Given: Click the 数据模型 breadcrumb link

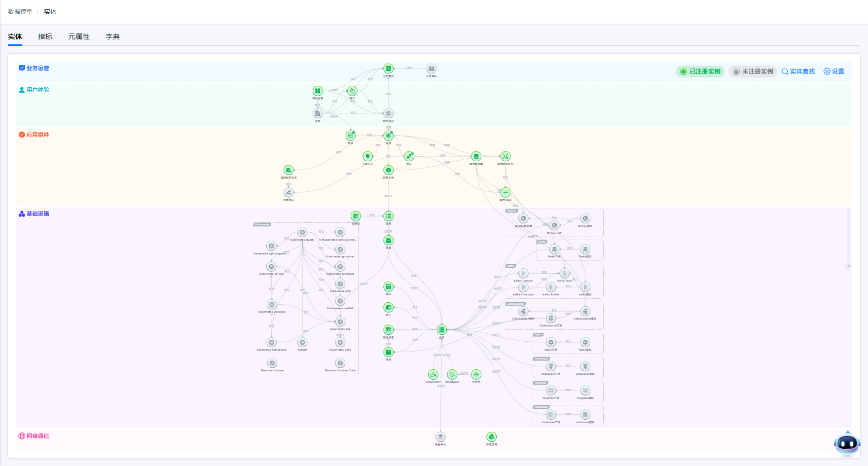Looking at the screenshot, I should point(20,11).
